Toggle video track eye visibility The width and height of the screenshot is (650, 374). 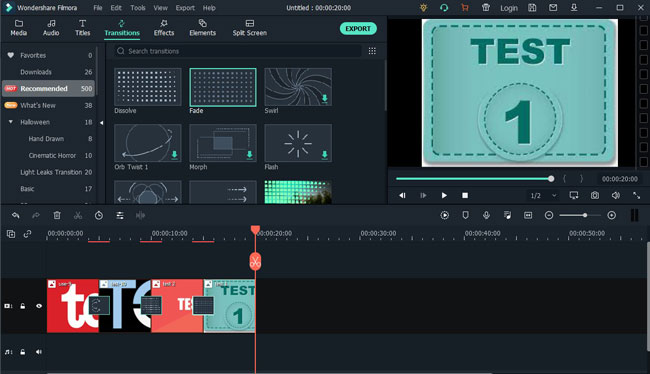point(39,306)
